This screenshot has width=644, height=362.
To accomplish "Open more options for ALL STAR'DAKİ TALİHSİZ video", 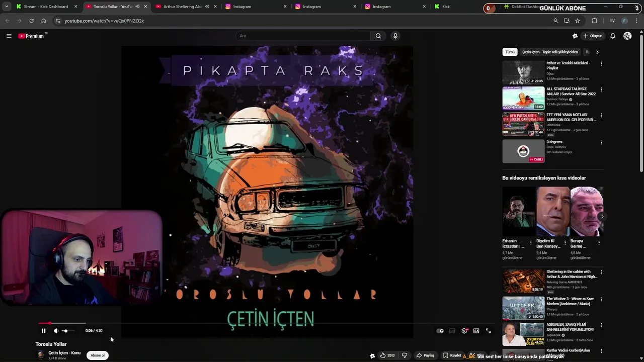I will click(601, 89).
